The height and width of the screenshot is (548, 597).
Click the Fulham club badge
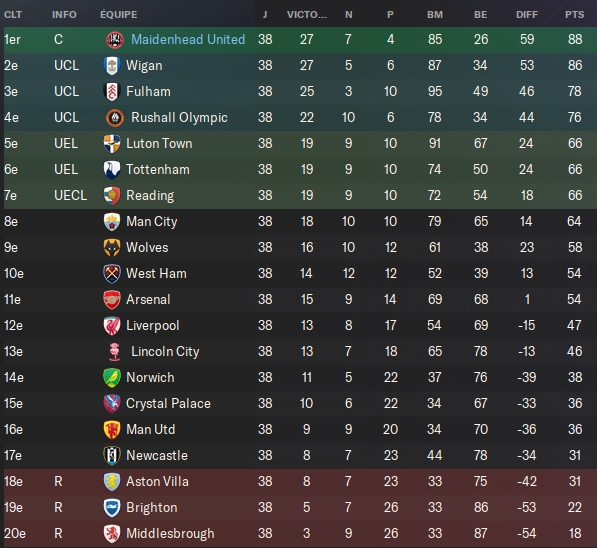[112, 91]
